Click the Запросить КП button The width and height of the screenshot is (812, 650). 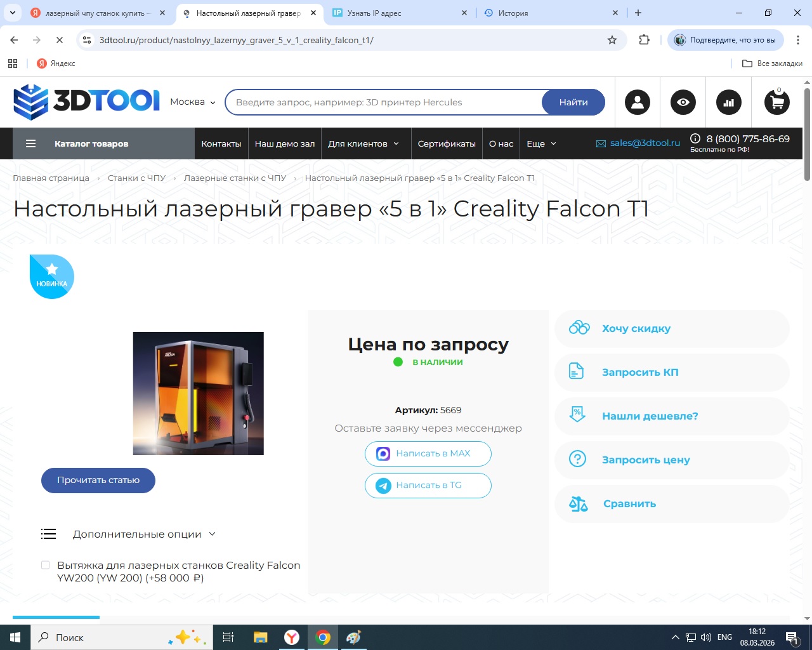(672, 372)
